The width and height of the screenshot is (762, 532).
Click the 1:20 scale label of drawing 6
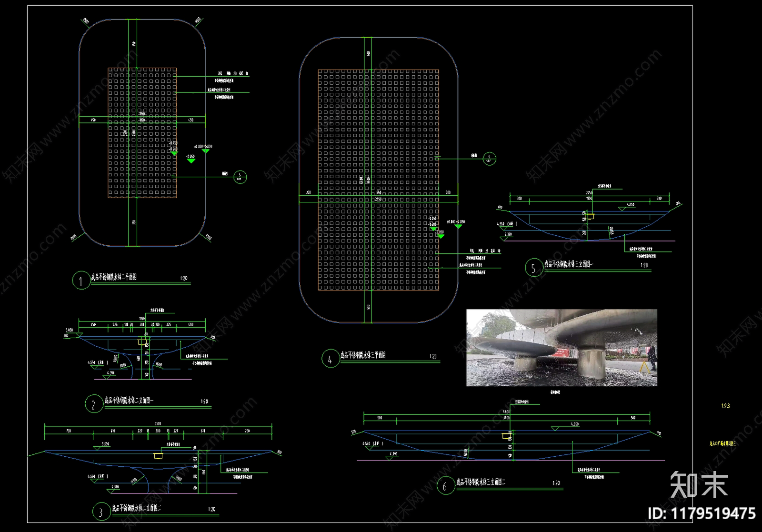click(556, 483)
